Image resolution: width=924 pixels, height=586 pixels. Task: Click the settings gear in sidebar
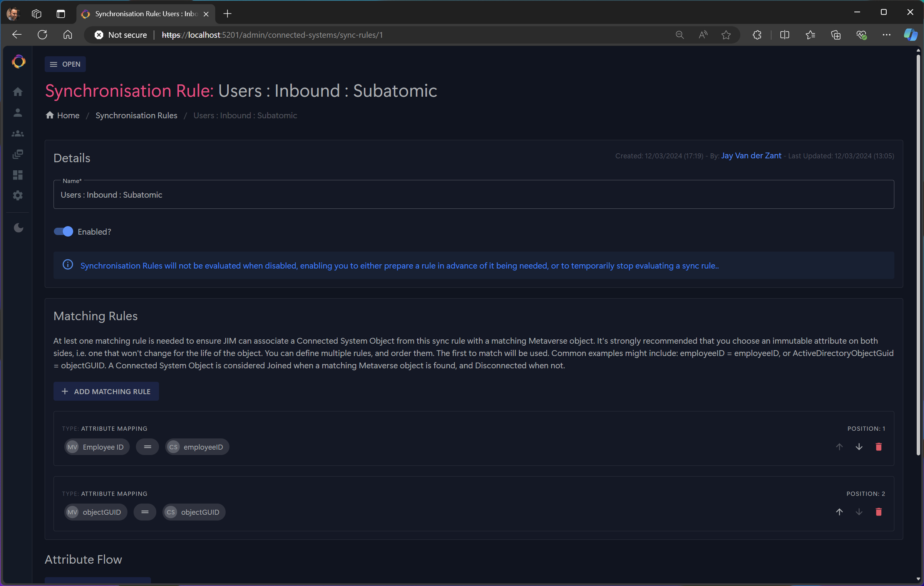[18, 196]
